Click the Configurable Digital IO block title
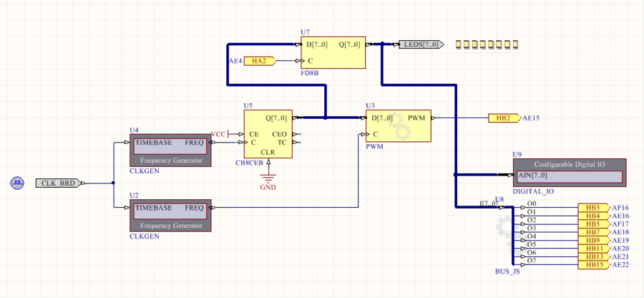 point(569,164)
